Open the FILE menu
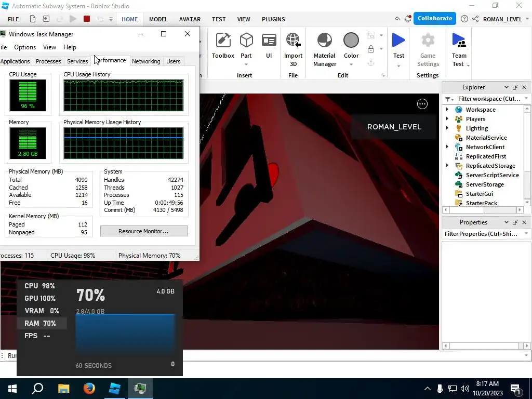The height and width of the screenshot is (399, 532). (13, 19)
